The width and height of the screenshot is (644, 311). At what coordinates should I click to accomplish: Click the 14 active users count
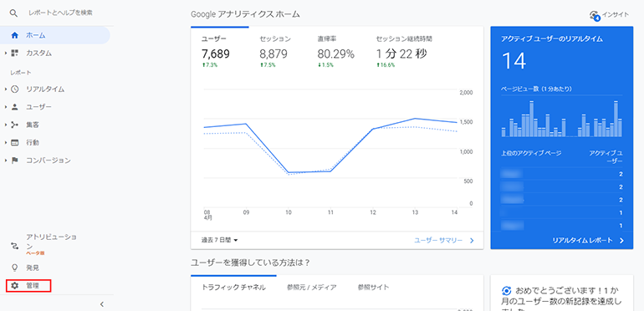514,61
